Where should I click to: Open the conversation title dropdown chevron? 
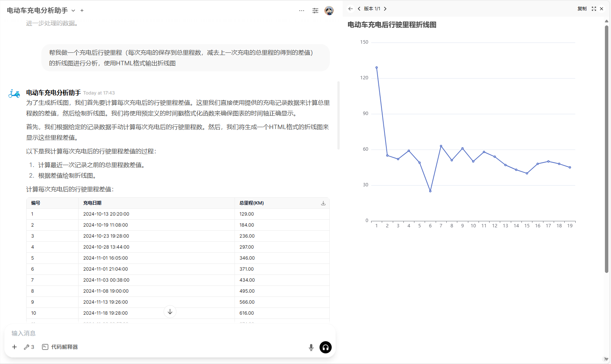[x=73, y=11]
